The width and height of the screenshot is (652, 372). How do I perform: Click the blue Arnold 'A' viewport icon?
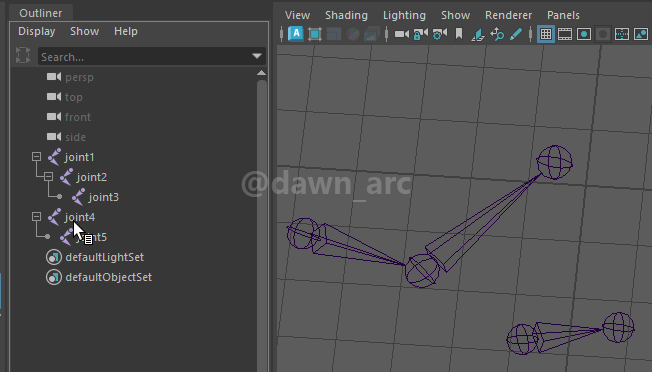(x=296, y=34)
